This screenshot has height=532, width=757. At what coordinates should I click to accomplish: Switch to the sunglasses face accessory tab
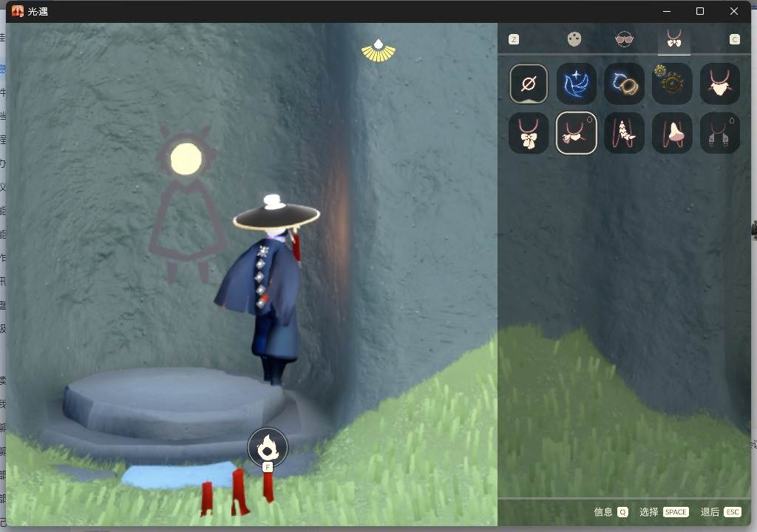click(624, 39)
